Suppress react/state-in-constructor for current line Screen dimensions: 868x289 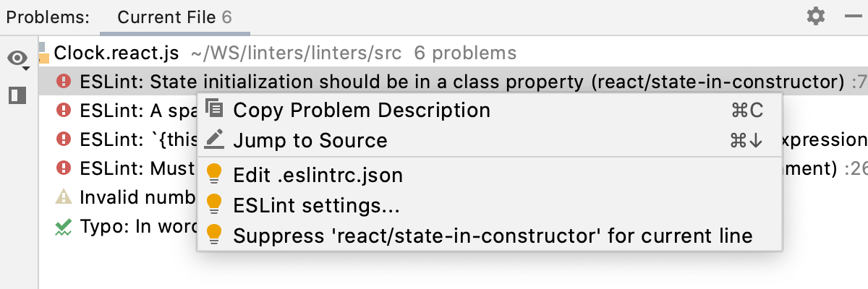click(x=493, y=236)
